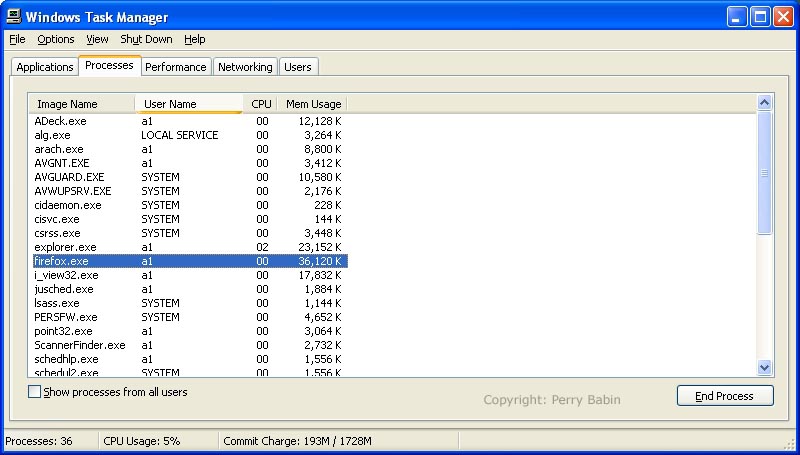Select the Processes tab
Viewport: 800px width, 455px height.
(x=109, y=65)
